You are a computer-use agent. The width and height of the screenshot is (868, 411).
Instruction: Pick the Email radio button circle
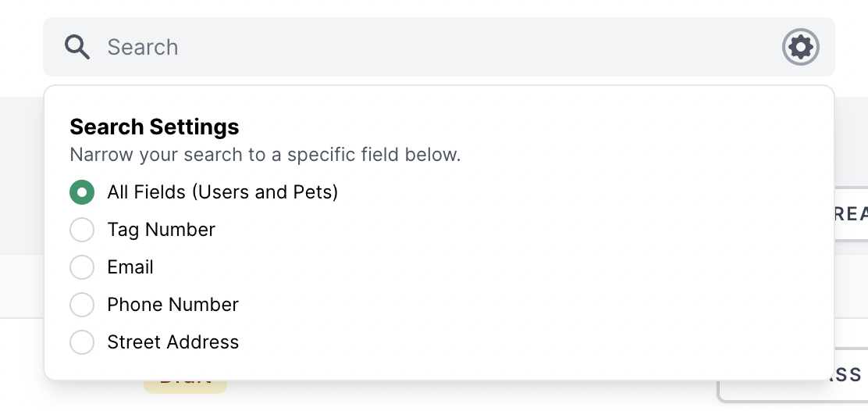pos(82,267)
